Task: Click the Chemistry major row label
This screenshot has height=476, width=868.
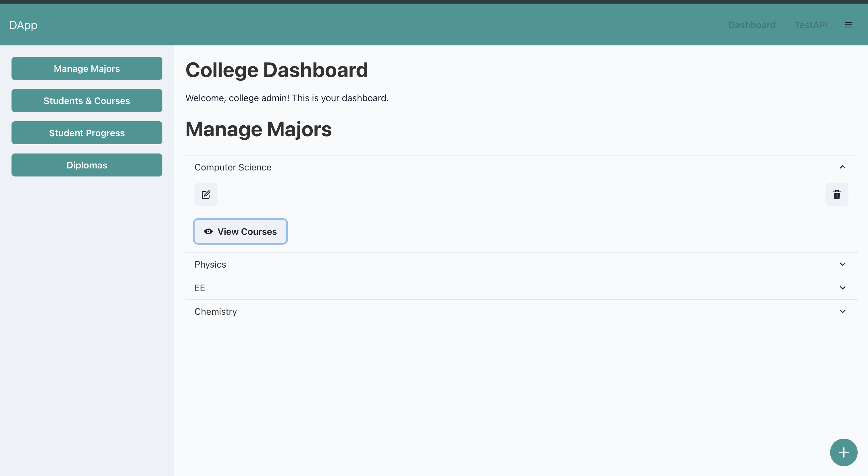Action: coord(216,312)
